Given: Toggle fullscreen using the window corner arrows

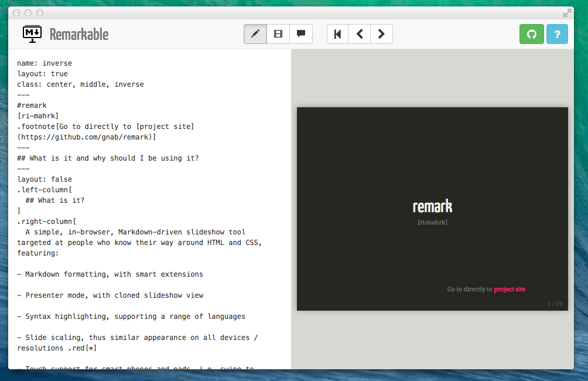Looking at the screenshot, I should [x=568, y=13].
